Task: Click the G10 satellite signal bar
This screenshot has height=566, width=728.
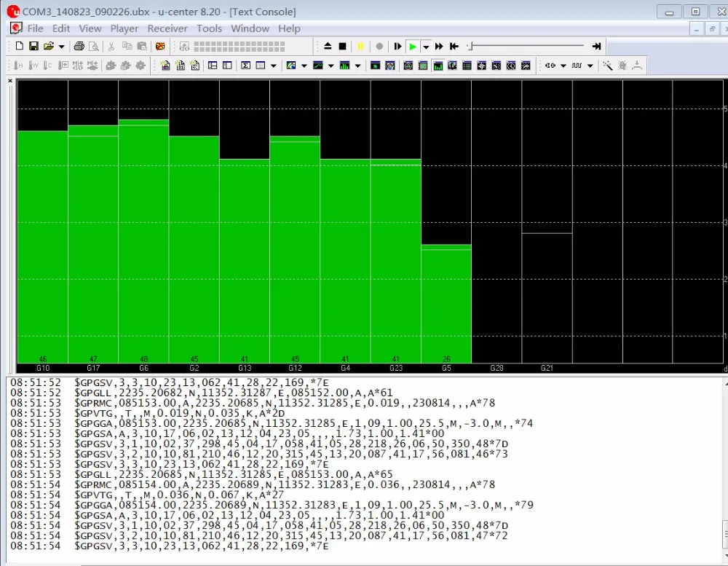Action: (43, 247)
